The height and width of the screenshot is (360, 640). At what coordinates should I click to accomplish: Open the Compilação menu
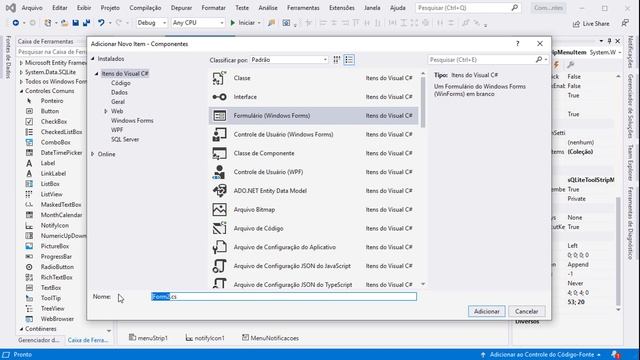point(145,8)
